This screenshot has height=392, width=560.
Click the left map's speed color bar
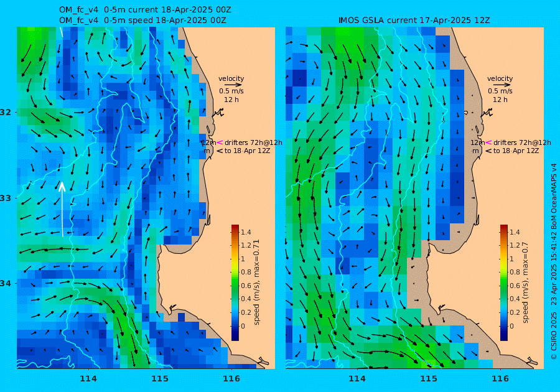coord(235,282)
